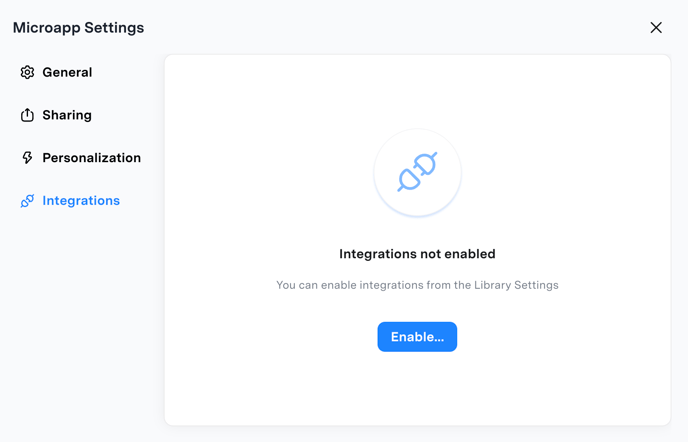Click empty panel space below the Enable button
The height and width of the screenshot is (442, 688).
point(417,388)
